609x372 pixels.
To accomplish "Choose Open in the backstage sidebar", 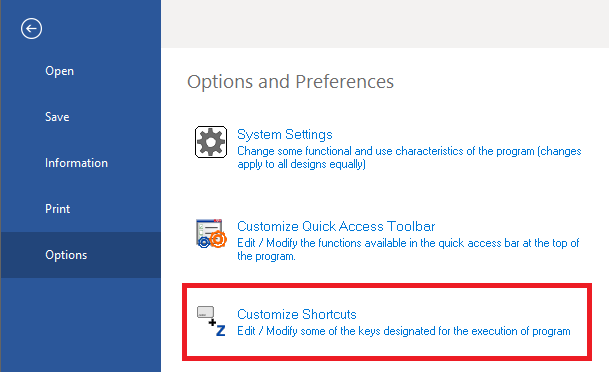I will (x=59, y=71).
